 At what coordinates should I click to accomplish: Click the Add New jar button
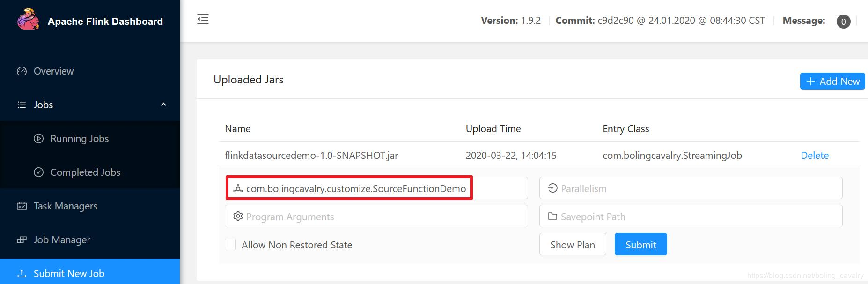coord(832,81)
